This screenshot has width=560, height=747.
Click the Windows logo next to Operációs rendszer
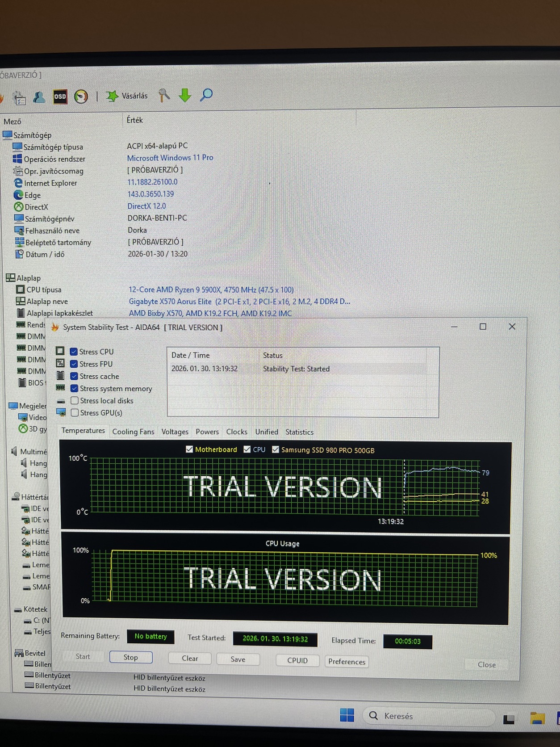[x=17, y=159]
